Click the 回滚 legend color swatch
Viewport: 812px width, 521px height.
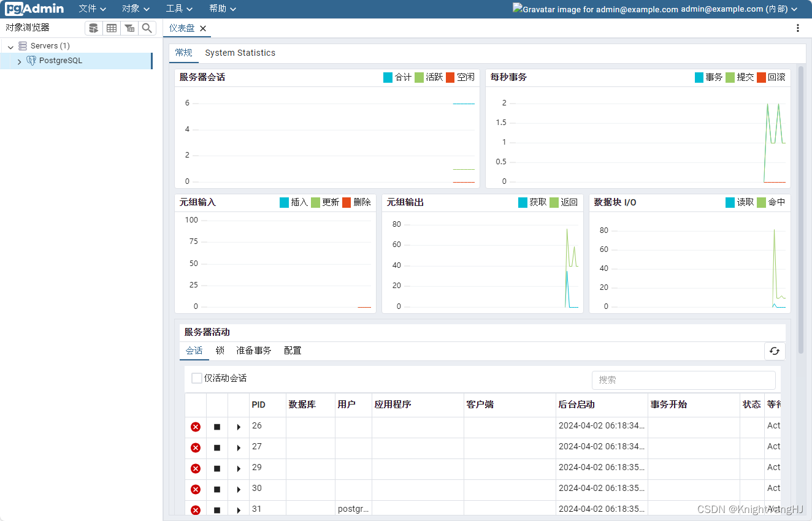(761, 77)
